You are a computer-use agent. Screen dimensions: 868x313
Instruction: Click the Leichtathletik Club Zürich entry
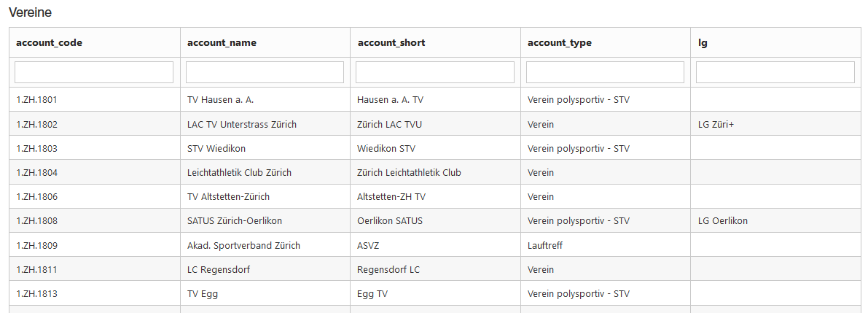pyautogui.click(x=239, y=173)
